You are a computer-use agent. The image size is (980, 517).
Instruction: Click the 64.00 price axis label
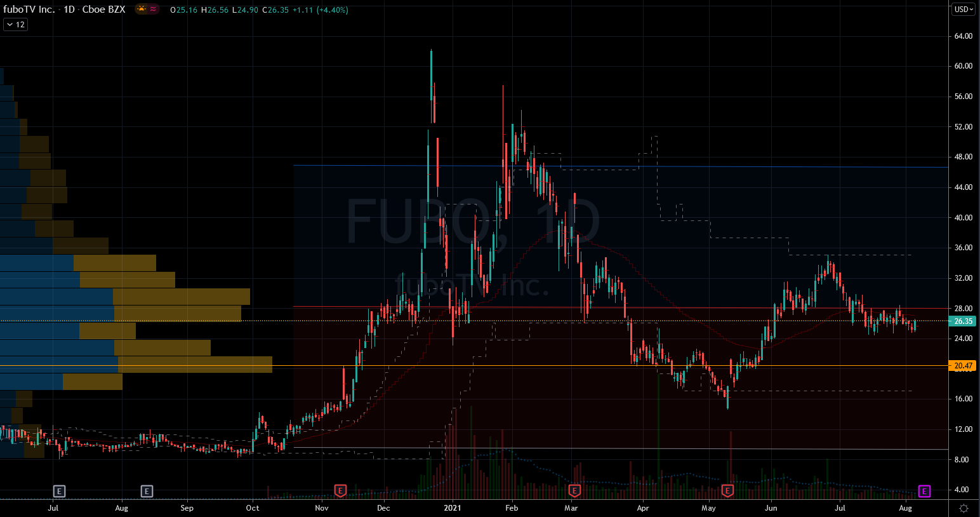[963, 36]
